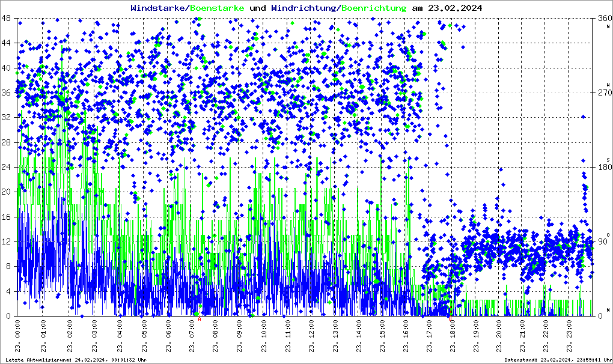Screen dimensions: 613x364
Task: Click the blue "Windstarke" title word
Action: [x=159, y=8]
